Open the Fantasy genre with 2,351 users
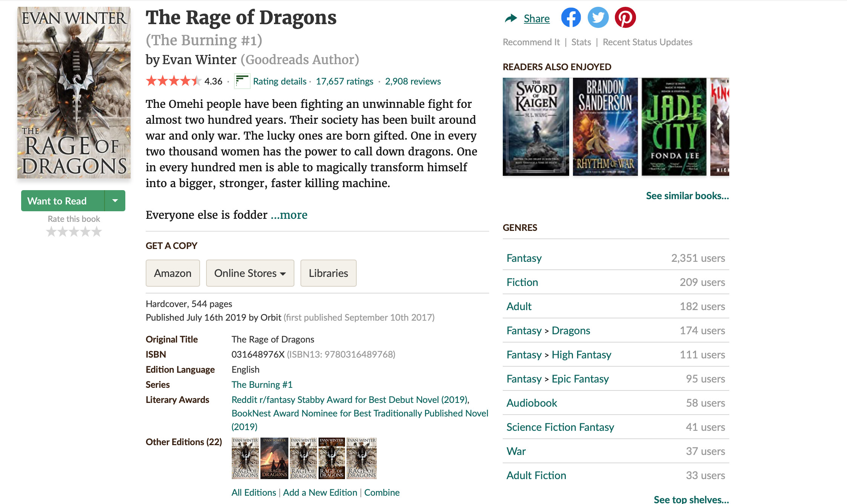 coord(524,258)
